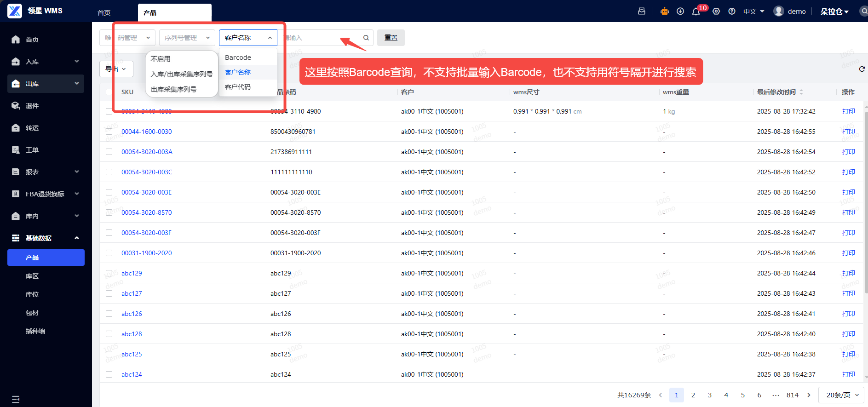Open SKU link 00054-3020-8570

click(147, 212)
